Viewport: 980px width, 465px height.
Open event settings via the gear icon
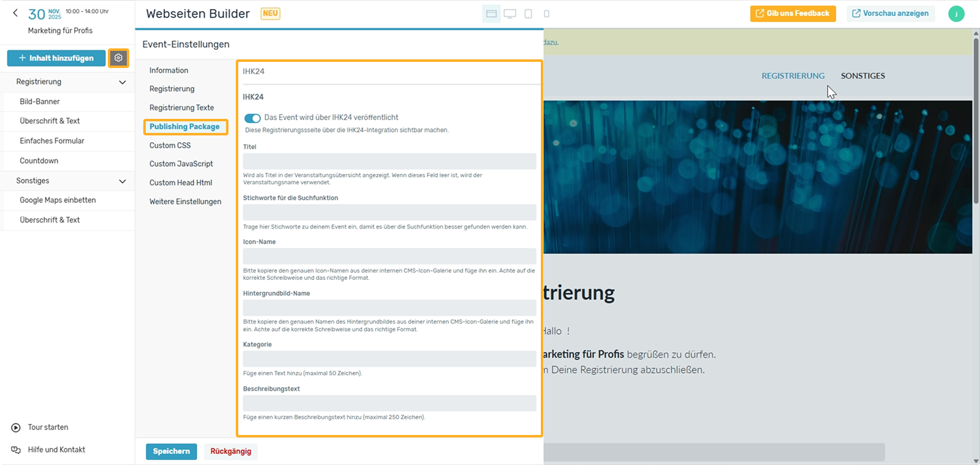click(118, 58)
